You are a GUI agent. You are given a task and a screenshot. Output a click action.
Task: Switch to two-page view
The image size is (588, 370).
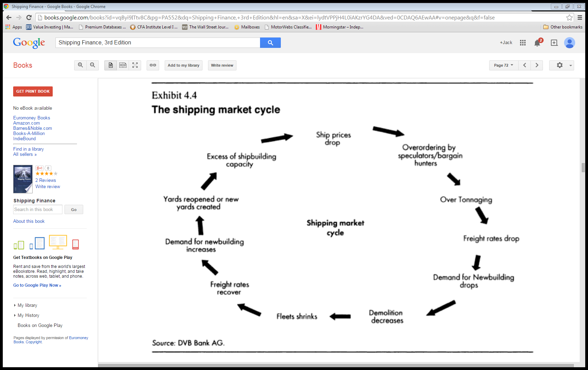click(123, 65)
